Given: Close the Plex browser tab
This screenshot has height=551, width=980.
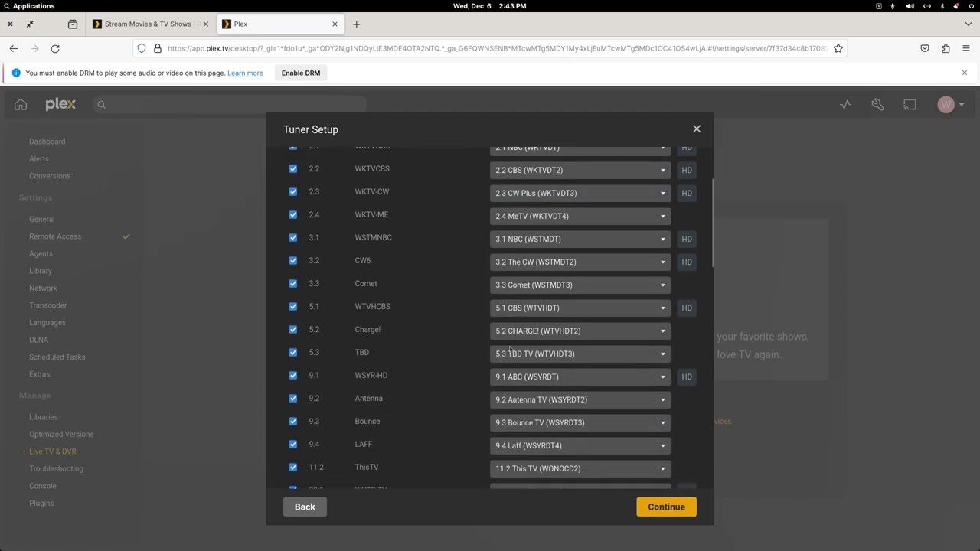Looking at the screenshot, I should click(335, 24).
